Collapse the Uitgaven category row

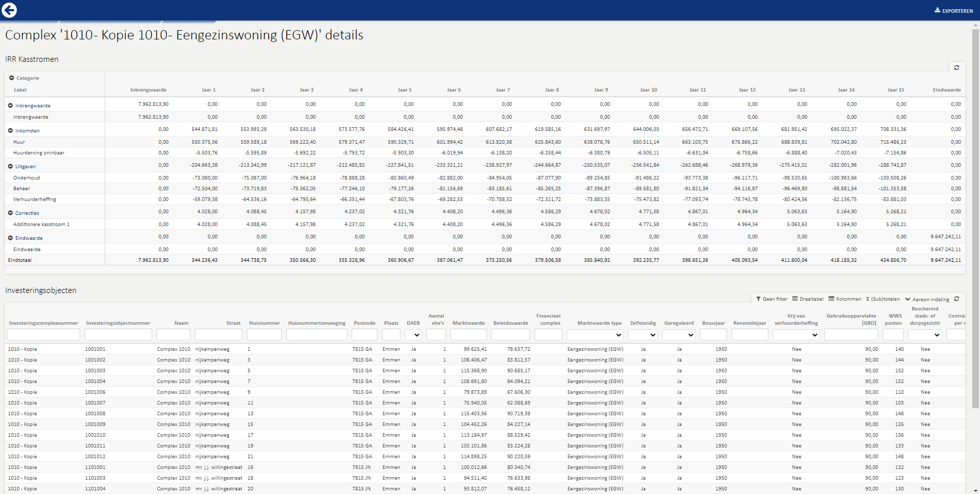[x=10, y=166]
